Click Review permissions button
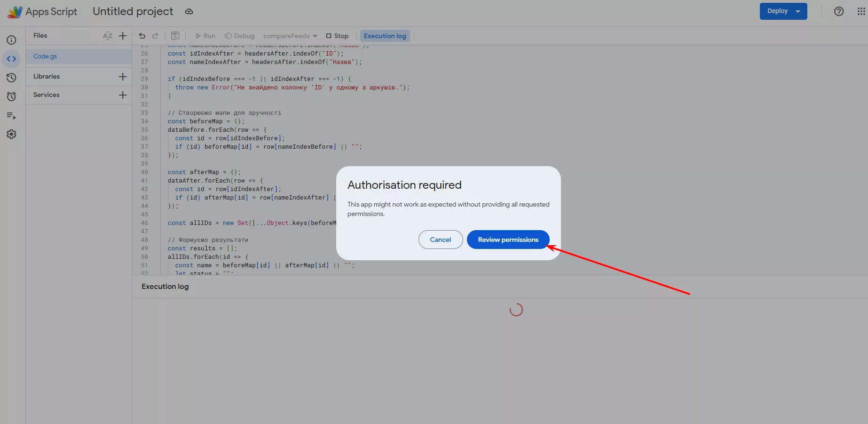The width and height of the screenshot is (868, 424). pyautogui.click(x=508, y=240)
